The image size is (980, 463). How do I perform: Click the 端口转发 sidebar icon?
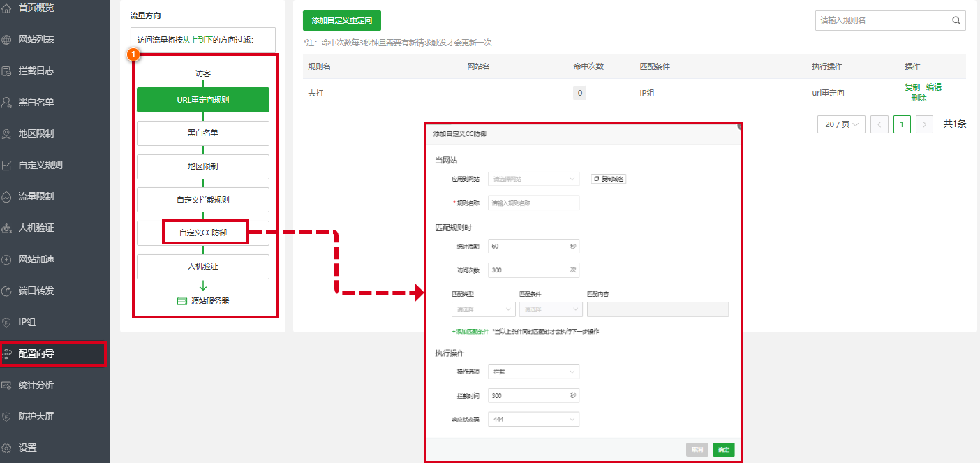7,291
